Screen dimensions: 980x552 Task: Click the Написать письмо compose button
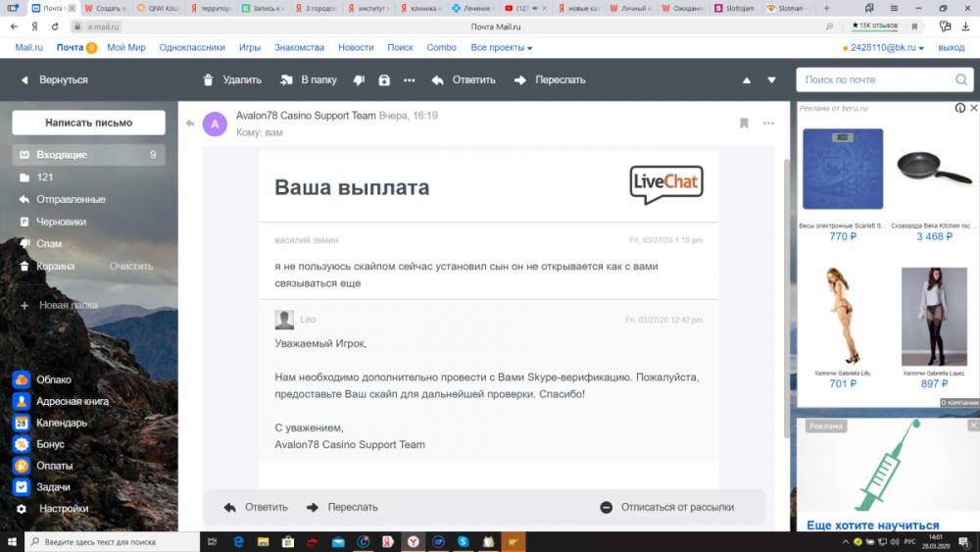pyautogui.click(x=88, y=123)
